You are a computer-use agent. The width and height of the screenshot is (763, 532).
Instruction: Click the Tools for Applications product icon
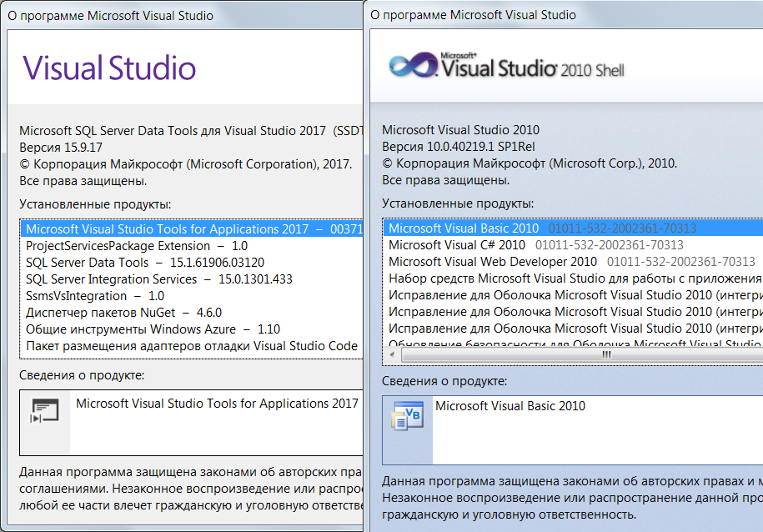[45, 411]
